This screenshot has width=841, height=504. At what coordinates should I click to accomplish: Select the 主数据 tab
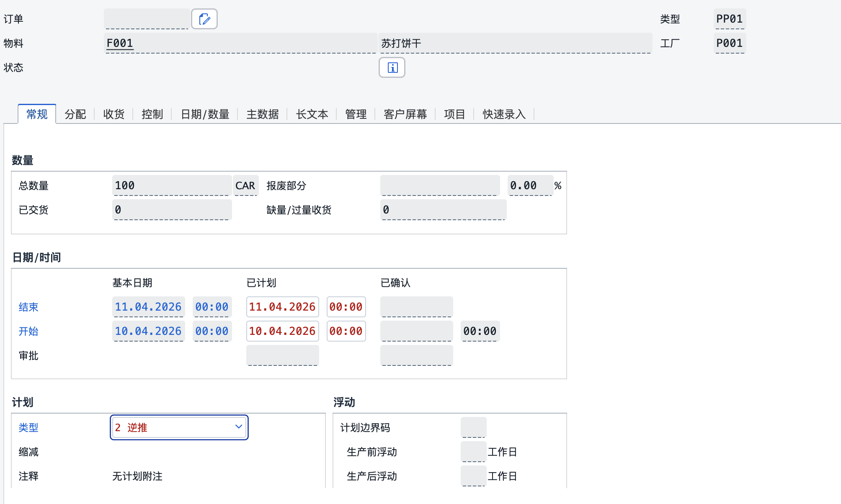pyautogui.click(x=263, y=114)
